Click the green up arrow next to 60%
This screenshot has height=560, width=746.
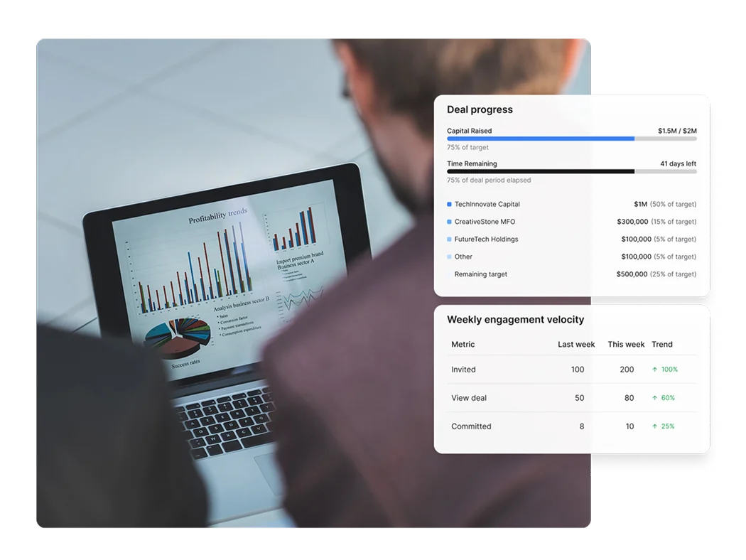click(654, 398)
